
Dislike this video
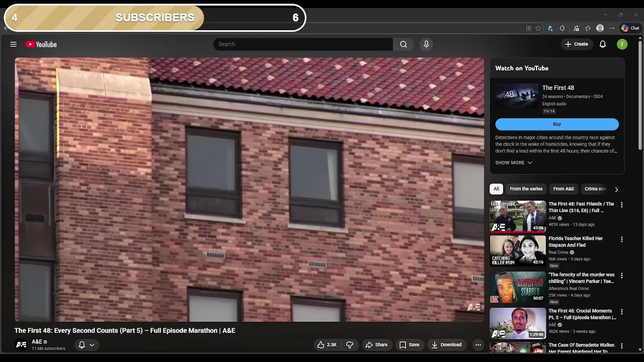[350, 345]
